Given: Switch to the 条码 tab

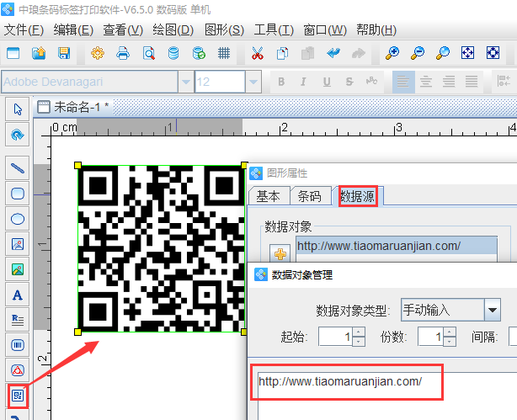Looking at the screenshot, I should click(310, 196).
